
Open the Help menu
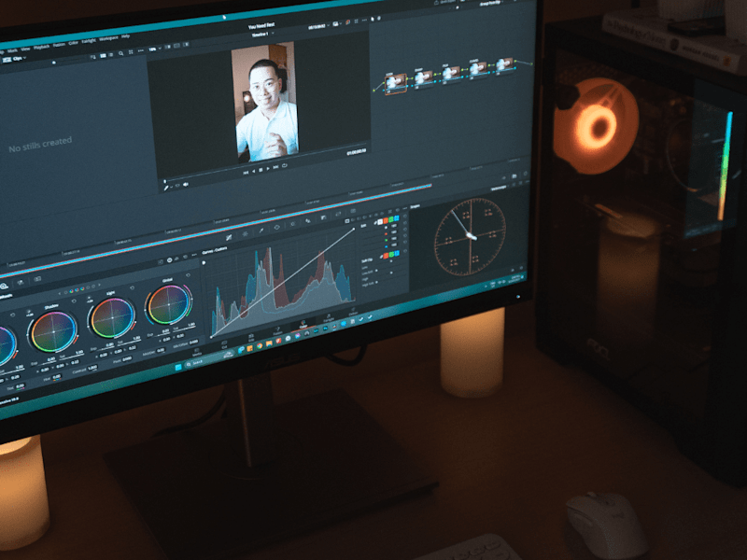(x=126, y=36)
